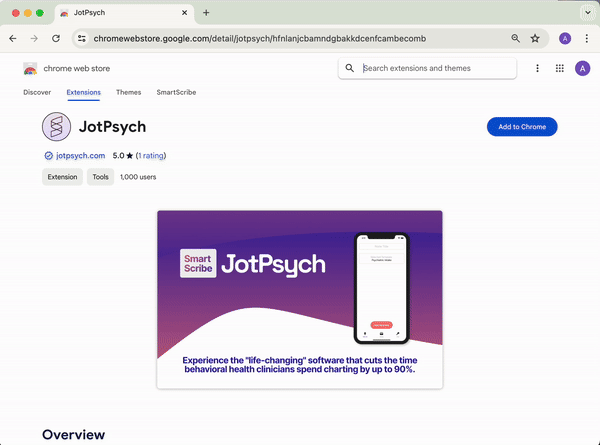Switch to the Discover tab
600x445 pixels.
(37, 92)
